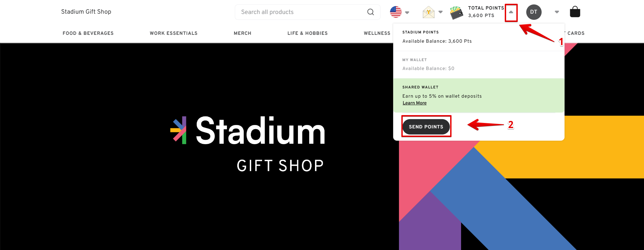Click the Send Points button
Screen dimensions: 644x250
pos(426,127)
